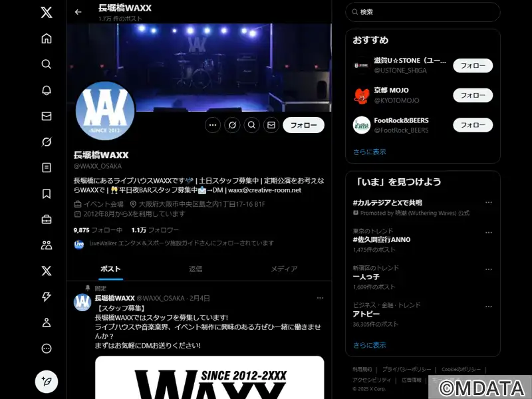Open the 1.1万 フォロワー list
This screenshot has width=532, height=399.
pyautogui.click(x=155, y=230)
